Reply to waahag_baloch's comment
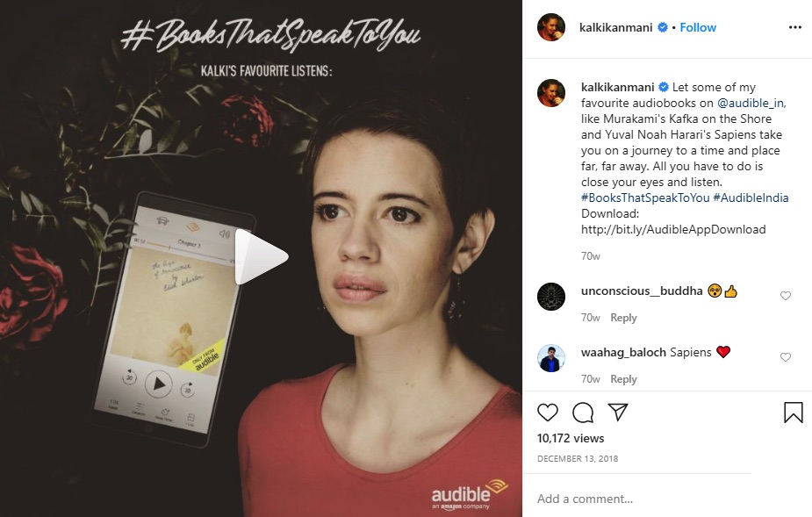 coord(623,378)
